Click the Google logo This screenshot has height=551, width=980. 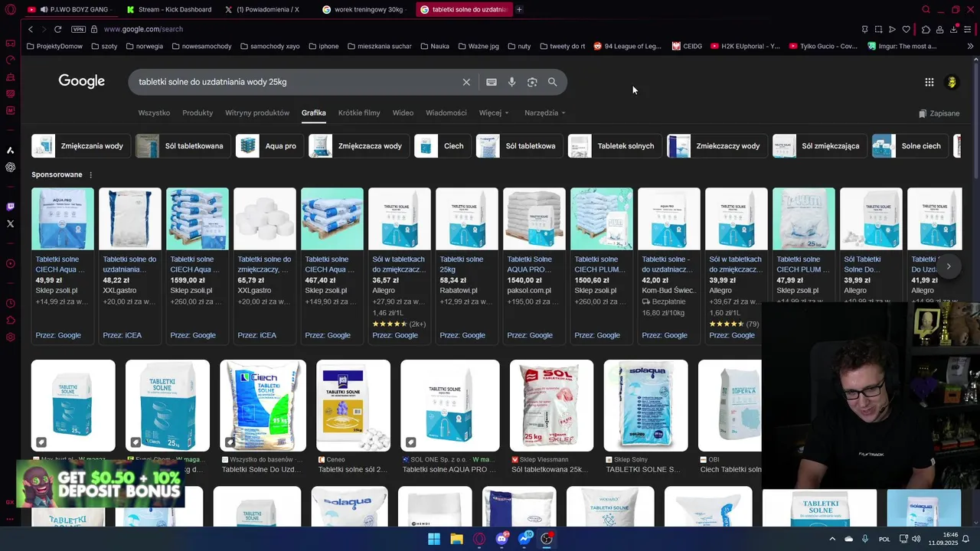[x=81, y=82]
